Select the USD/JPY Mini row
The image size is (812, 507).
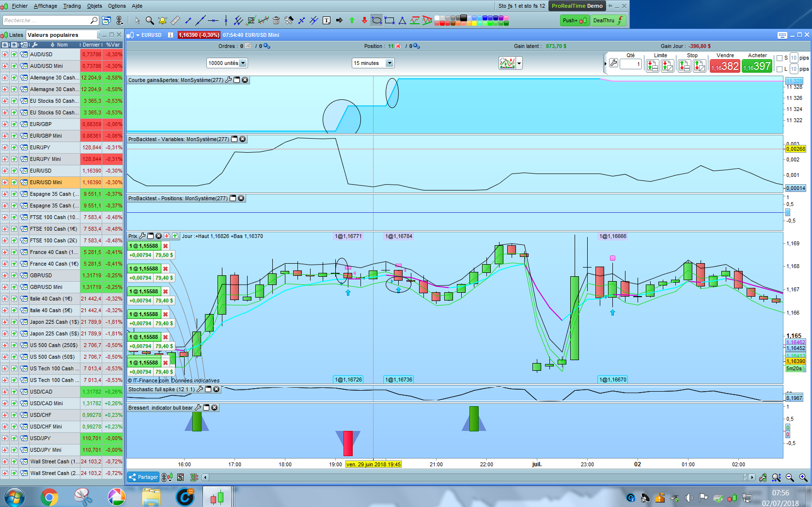pos(62,450)
